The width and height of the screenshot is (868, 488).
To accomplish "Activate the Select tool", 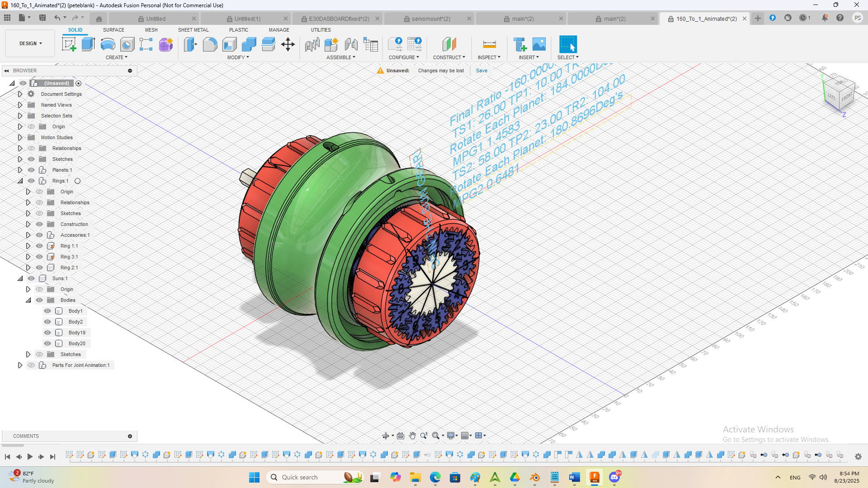I will tap(568, 44).
